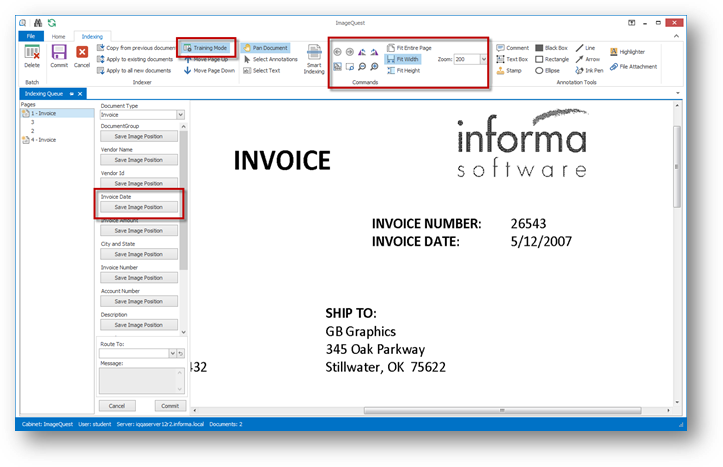
Task: Select Copy from previous document
Action: 136,48
